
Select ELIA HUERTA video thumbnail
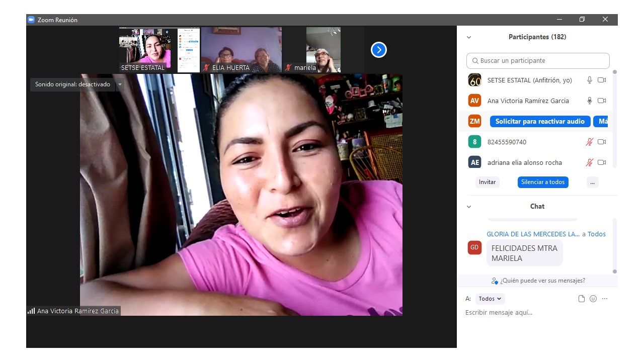[242, 50]
